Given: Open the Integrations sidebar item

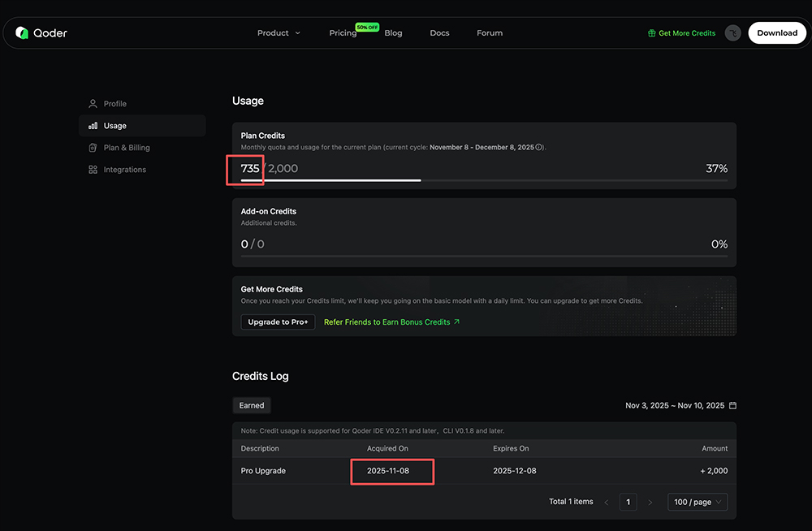Looking at the screenshot, I should 124,170.
